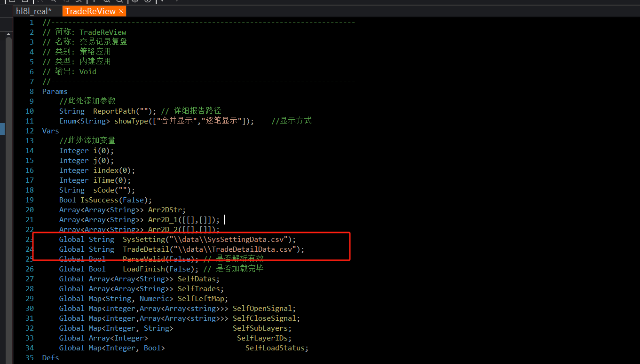Click the comment '//显示方式'

coord(292,121)
